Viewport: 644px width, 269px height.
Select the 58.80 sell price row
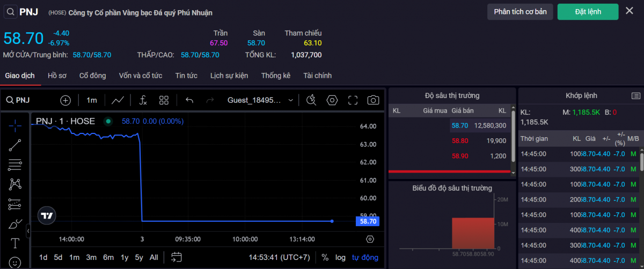pyautogui.click(x=449, y=140)
